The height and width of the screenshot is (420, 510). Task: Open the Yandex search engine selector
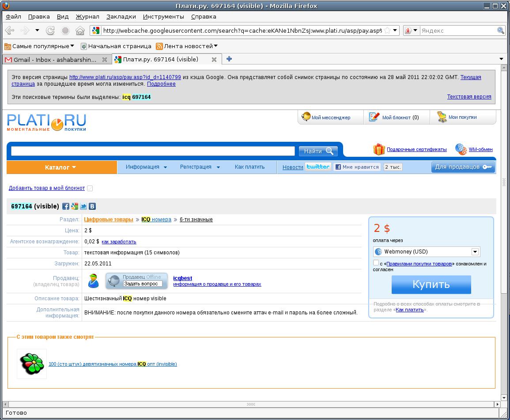pos(411,30)
